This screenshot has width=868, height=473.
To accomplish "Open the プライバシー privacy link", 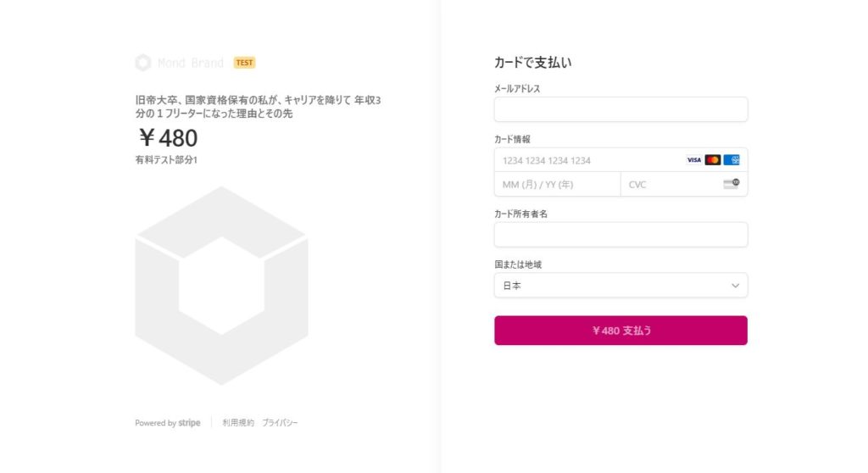I will point(280,423).
